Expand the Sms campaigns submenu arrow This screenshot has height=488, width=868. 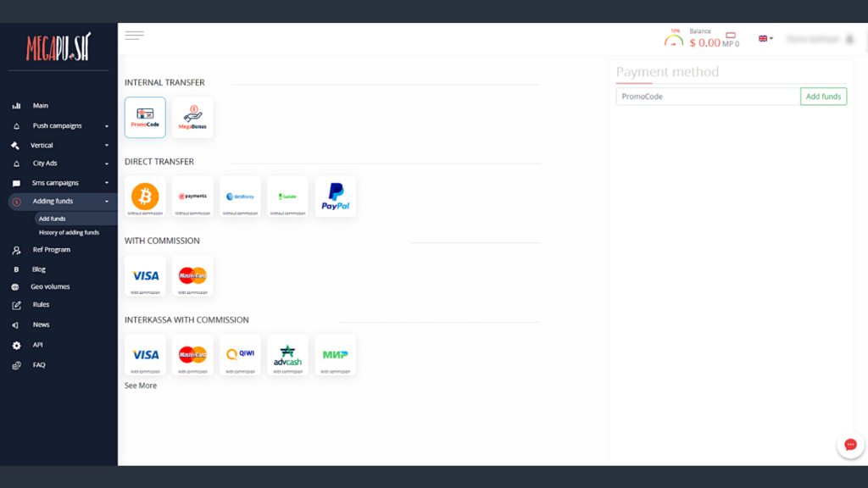point(107,183)
